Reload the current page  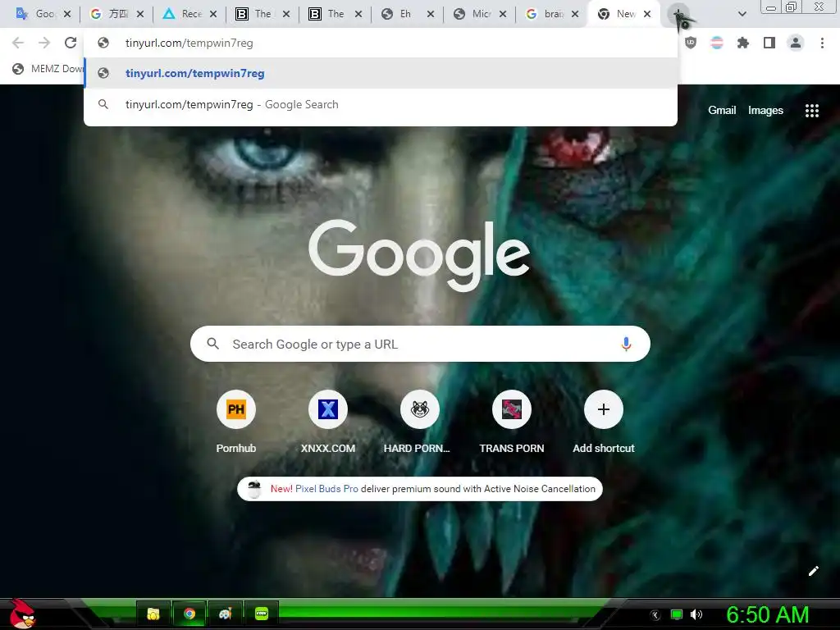point(71,43)
